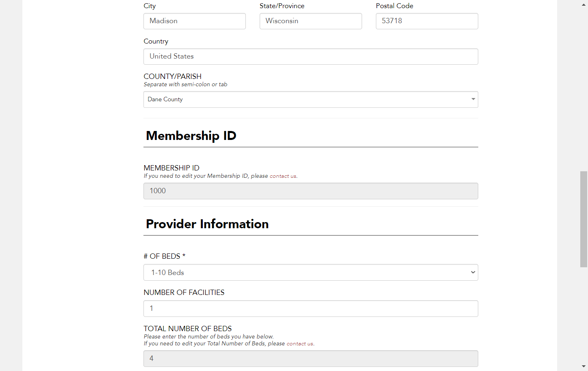Screen dimensions: 588x371
Task: Follow the contact us link under Membership ID
Action: (283, 176)
